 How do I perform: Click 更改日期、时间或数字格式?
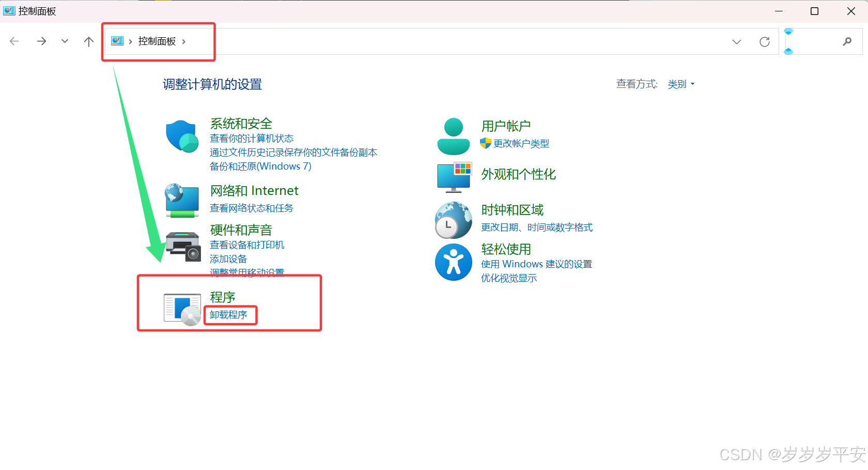537,228
